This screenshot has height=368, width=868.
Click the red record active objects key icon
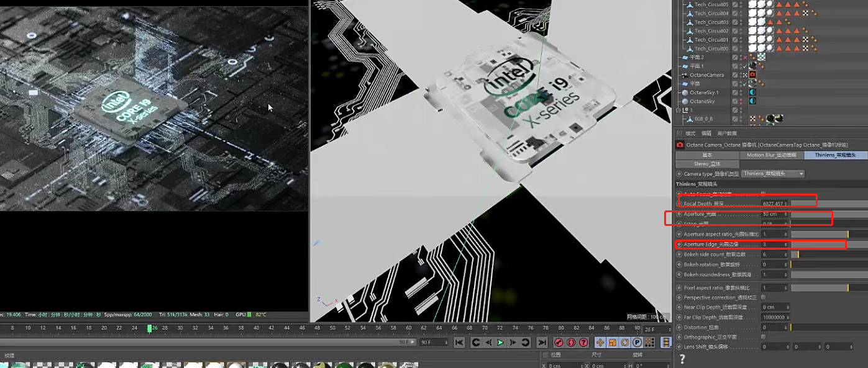559,342
